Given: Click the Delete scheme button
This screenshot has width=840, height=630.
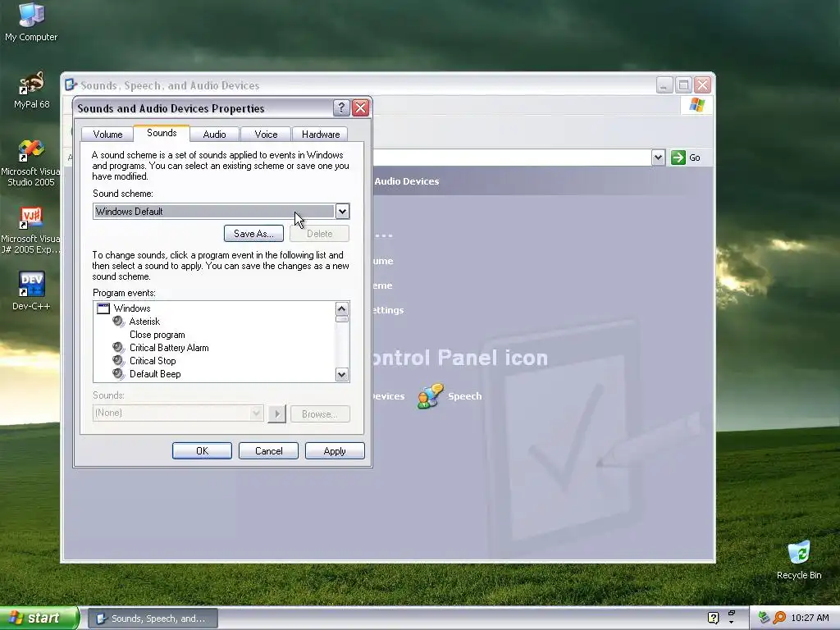Looking at the screenshot, I should [320, 234].
